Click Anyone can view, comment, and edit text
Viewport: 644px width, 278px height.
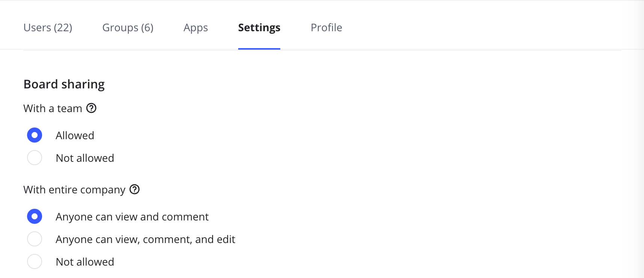click(x=145, y=239)
